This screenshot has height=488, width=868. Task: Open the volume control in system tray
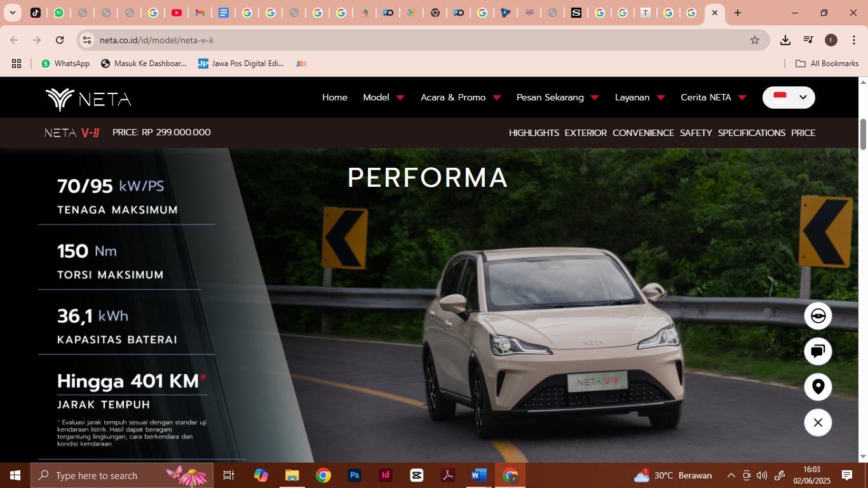pyautogui.click(x=762, y=475)
